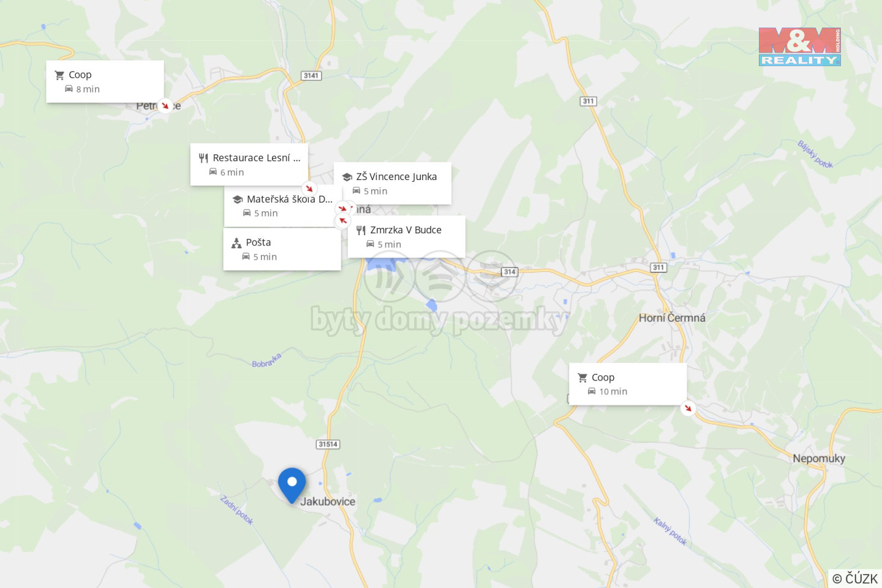Click the Horní Čermná town label
Screen dimensions: 882x588
tap(672, 318)
